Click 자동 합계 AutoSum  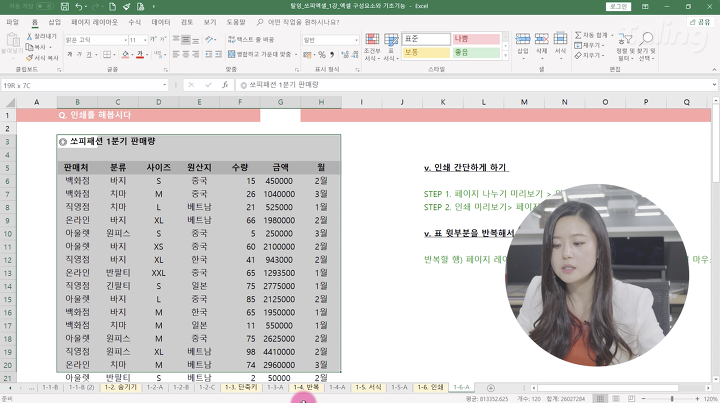click(591, 35)
